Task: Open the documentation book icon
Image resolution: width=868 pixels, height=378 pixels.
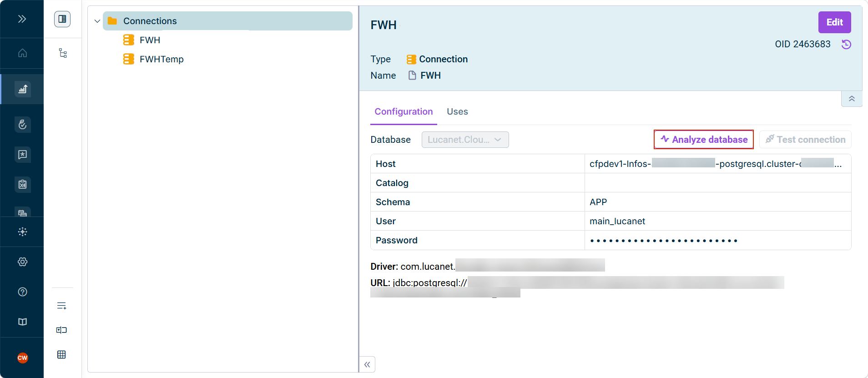Action: point(22,322)
